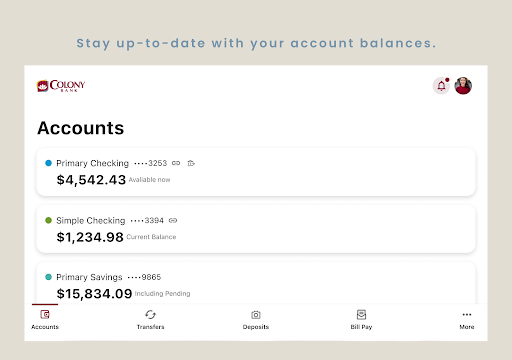Switch to the Transfers tab label
Screen dimensions: 512x360
(x=150, y=327)
